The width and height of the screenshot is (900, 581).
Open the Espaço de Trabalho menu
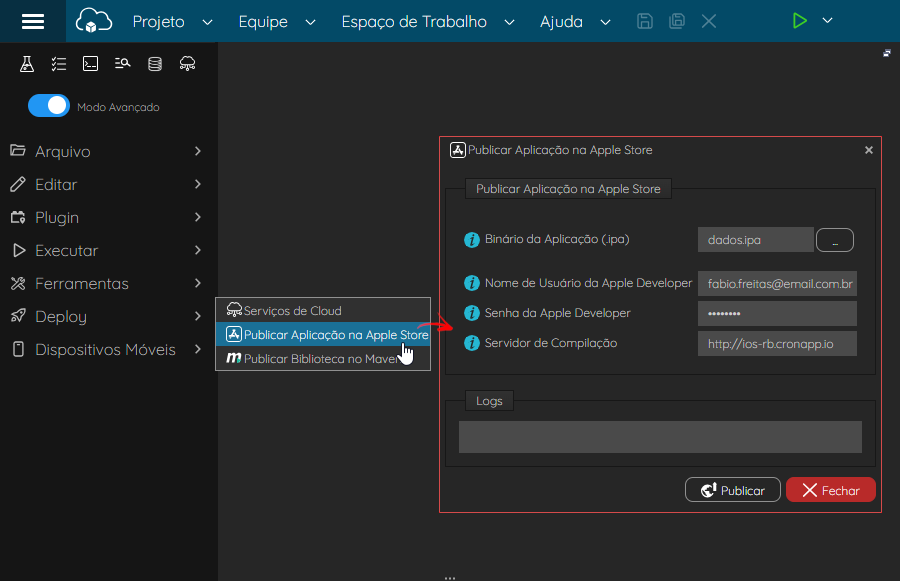coord(414,22)
